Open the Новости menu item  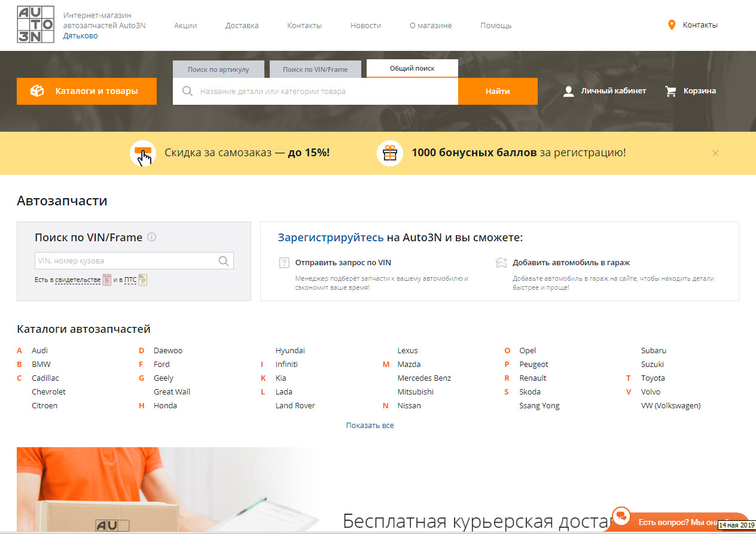click(x=366, y=25)
